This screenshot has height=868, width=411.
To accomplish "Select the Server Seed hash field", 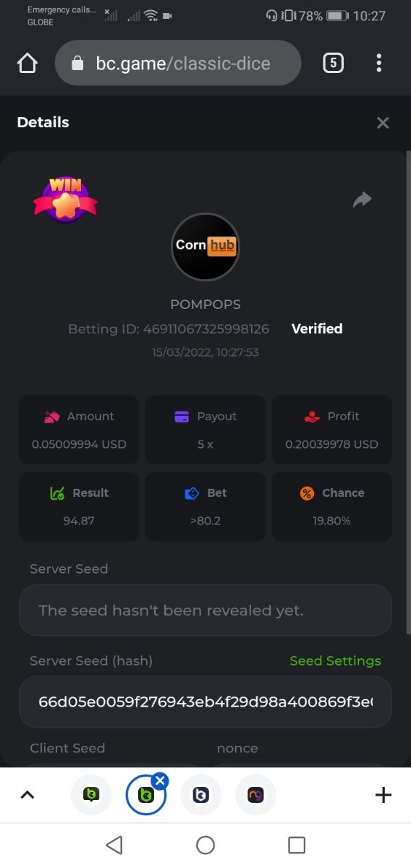I will point(205,702).
